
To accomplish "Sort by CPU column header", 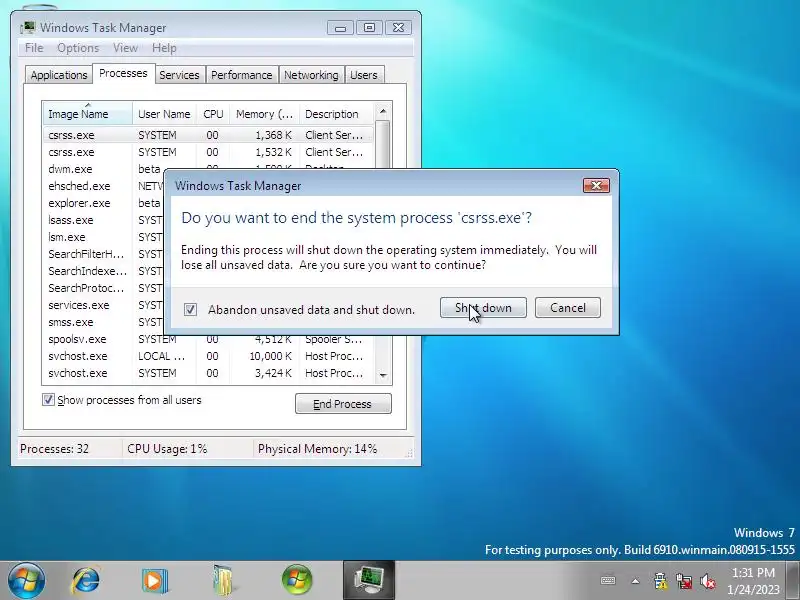I will 213,114.
